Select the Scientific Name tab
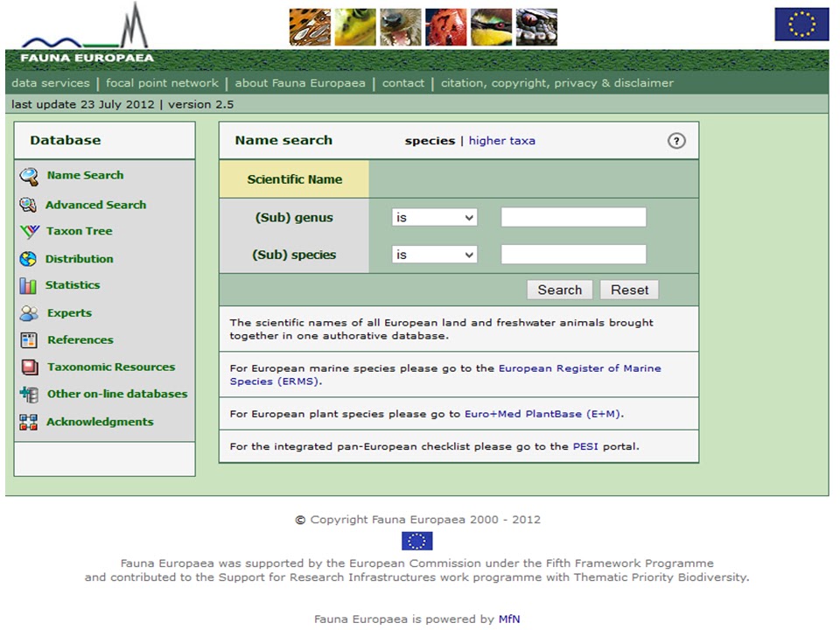Image resolution: width=840 pixels, height=630 pixels. click(x=294, y=179)
